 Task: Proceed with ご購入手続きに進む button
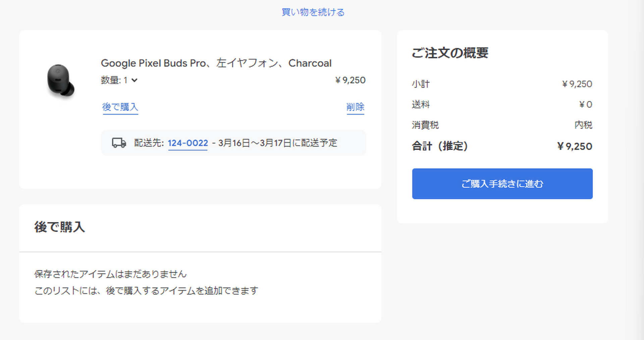point(502,184)
